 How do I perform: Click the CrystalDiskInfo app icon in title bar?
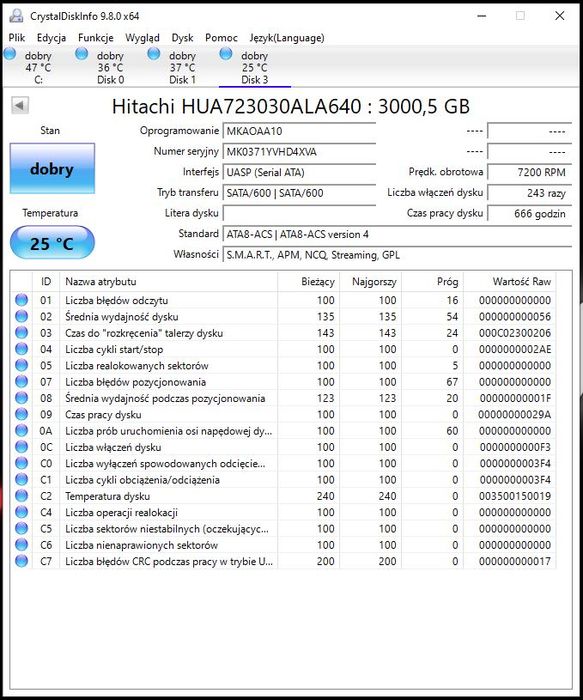coord(16,16)
